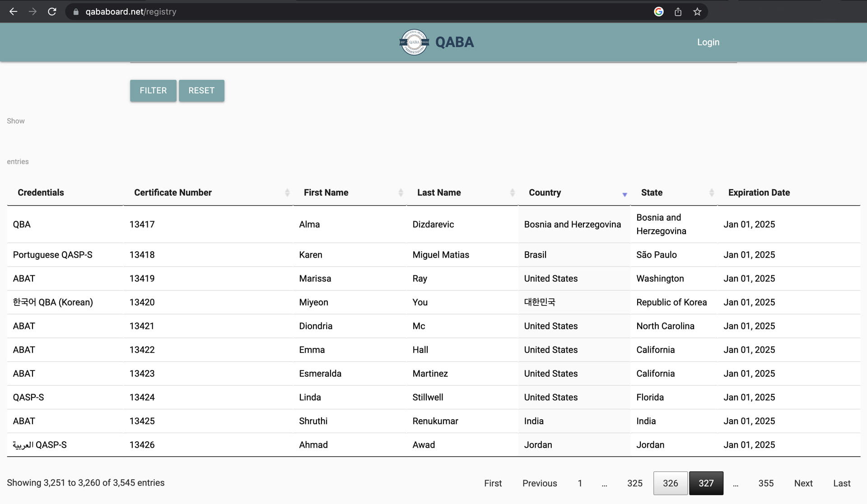Toggle the Country column sort arrow
The image size is (867, 504).
(625, 194)
